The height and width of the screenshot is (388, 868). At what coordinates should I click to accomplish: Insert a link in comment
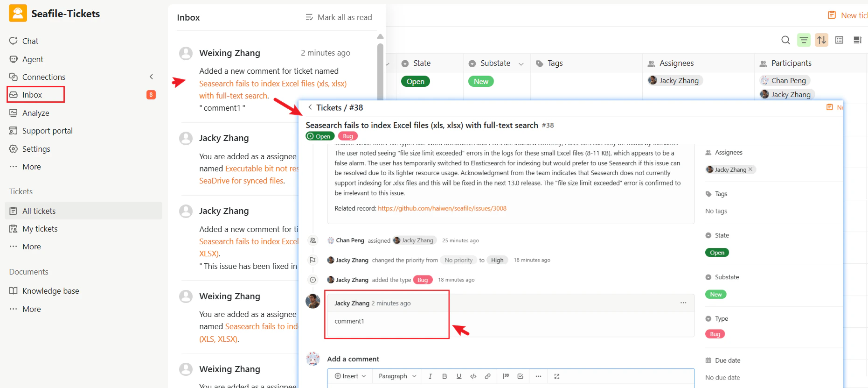pos(487,376)
